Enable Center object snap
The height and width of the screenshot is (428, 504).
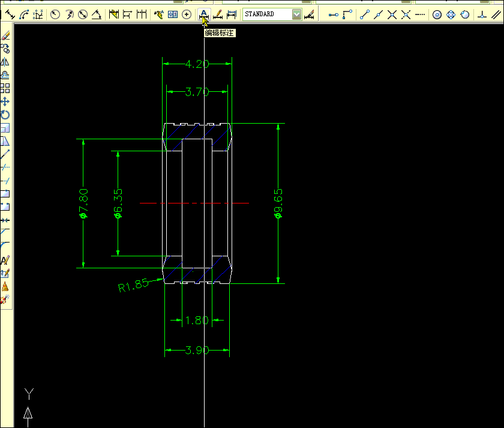pyautogui.click(x=437, y=14)
